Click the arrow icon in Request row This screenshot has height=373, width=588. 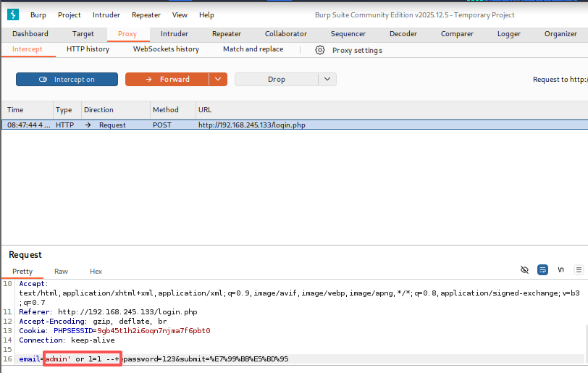coord(88,125)
